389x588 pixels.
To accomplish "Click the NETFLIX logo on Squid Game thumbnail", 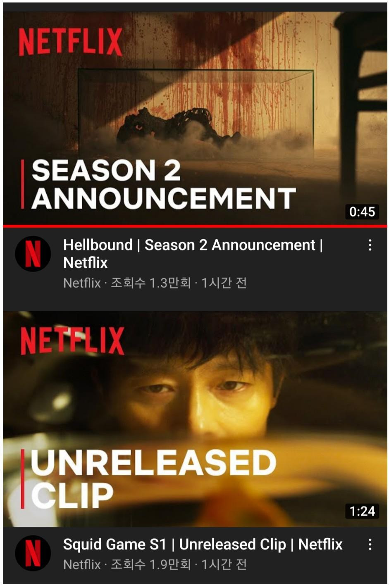I will coord(72,341).
